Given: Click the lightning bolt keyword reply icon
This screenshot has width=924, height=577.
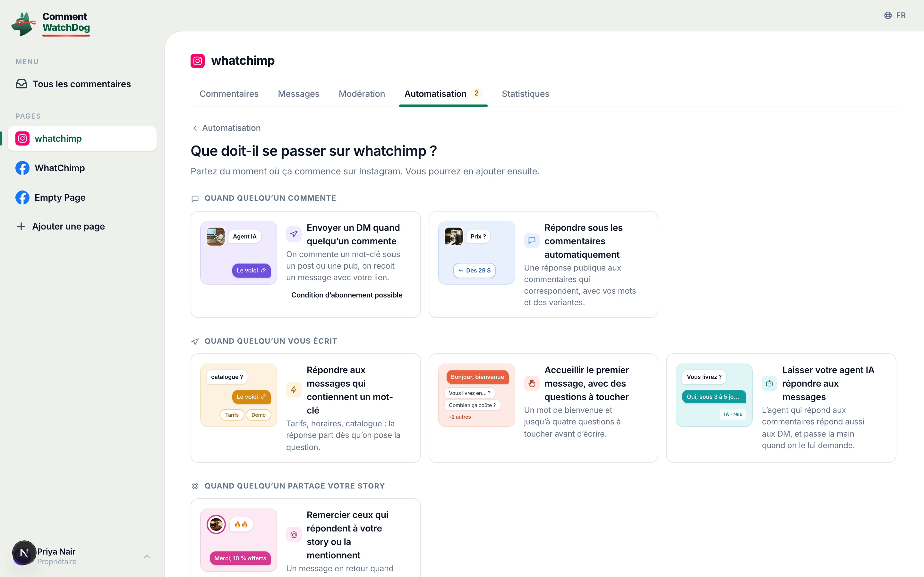Looking at the screenshot, I should [x=294, y=389].
